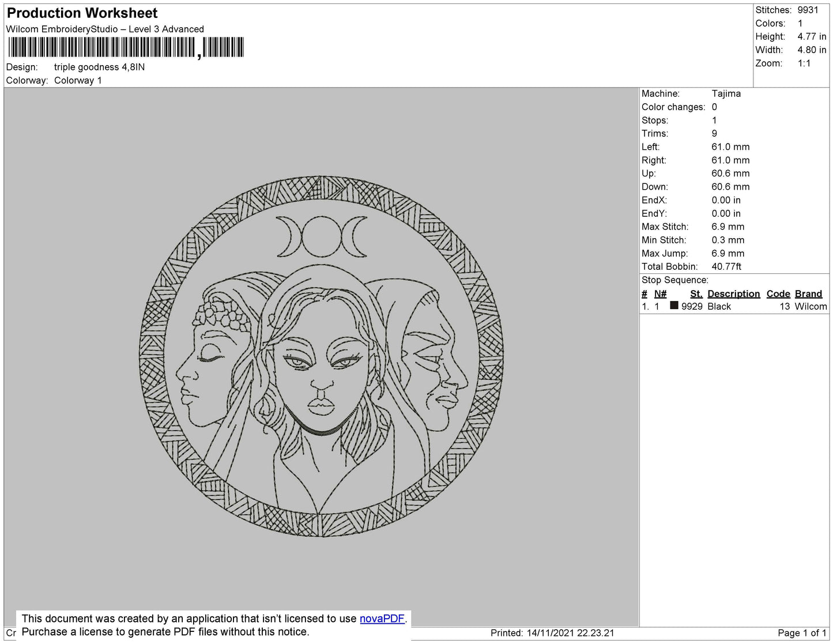Screen dimensions: 833x644
Task: Click the Max Stitch value 6.9 mm
Action: (x=728, y=227)
